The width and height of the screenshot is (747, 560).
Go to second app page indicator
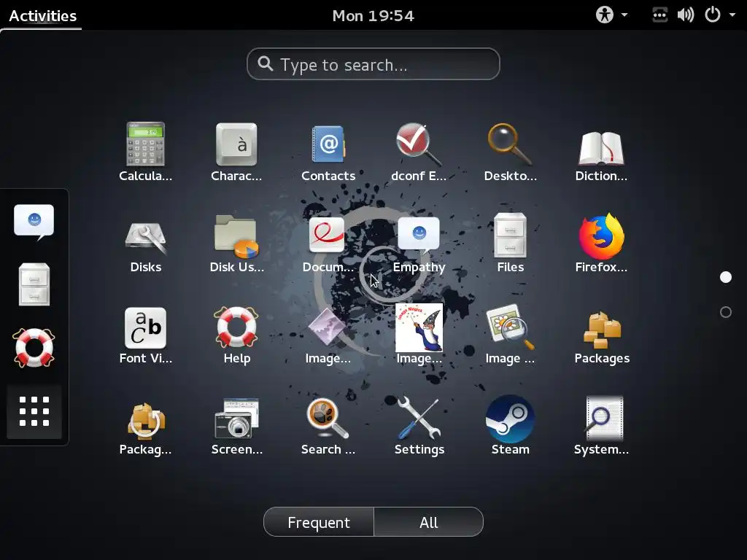point(726,312)
